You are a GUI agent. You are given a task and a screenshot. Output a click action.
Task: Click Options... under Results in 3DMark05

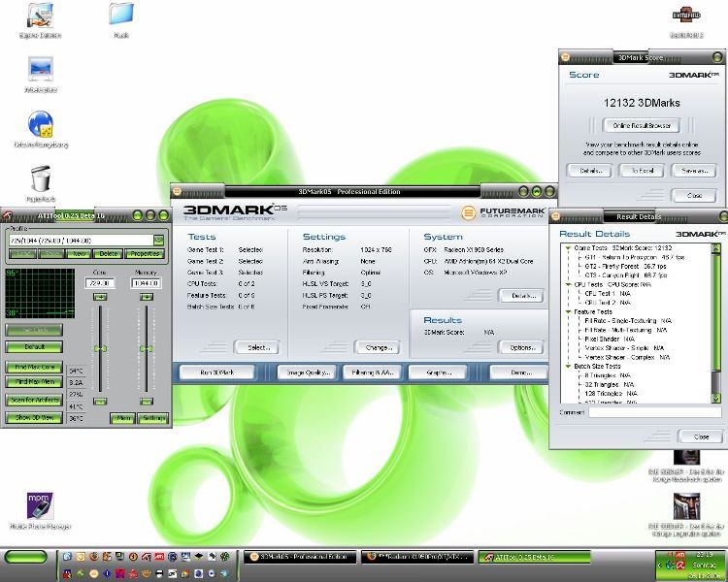tap(521, 347)
